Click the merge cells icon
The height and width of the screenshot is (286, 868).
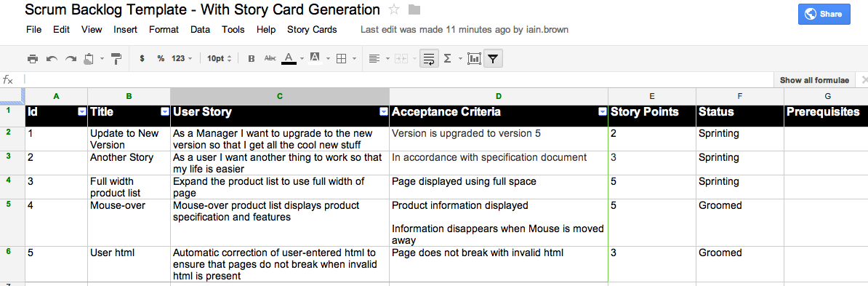(401, 58)
